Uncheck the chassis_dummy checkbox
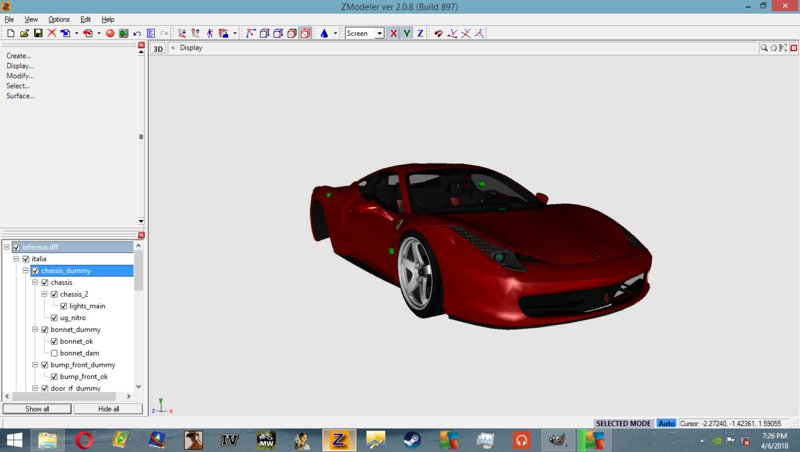This screenshot has height=452, width=800. tap(35, 270)
